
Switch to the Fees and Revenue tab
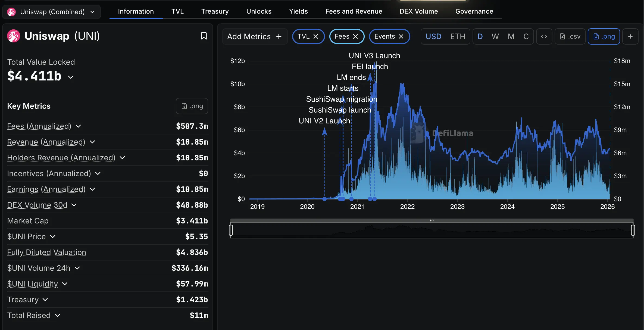(354, 11)
